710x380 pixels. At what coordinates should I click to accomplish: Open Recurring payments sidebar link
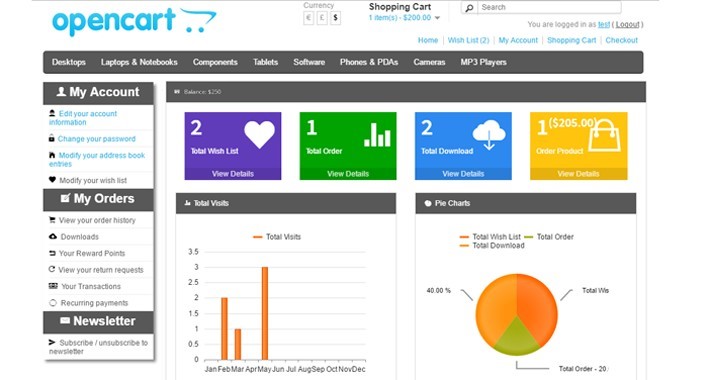click(x=94, y=303)
